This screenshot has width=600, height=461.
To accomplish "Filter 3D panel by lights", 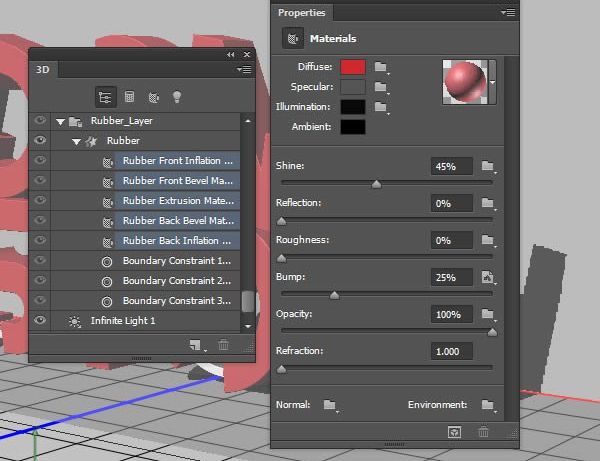I will (176, 97).
